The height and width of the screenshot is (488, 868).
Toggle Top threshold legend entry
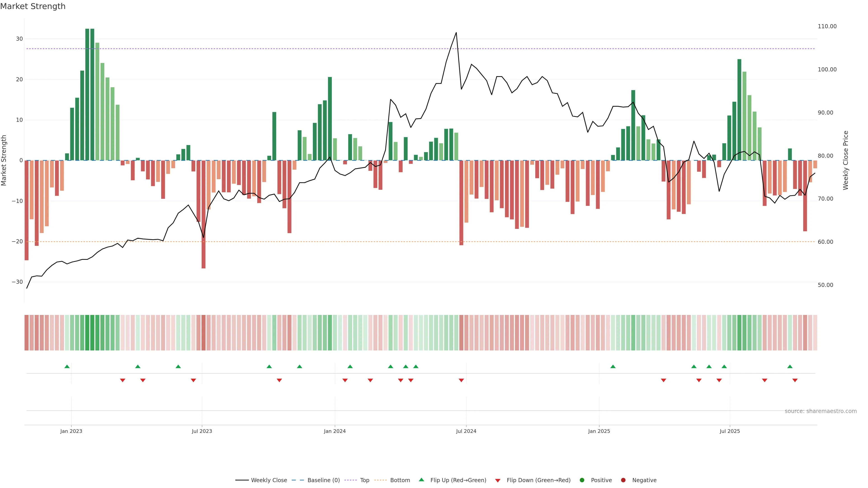coord(364,480)
